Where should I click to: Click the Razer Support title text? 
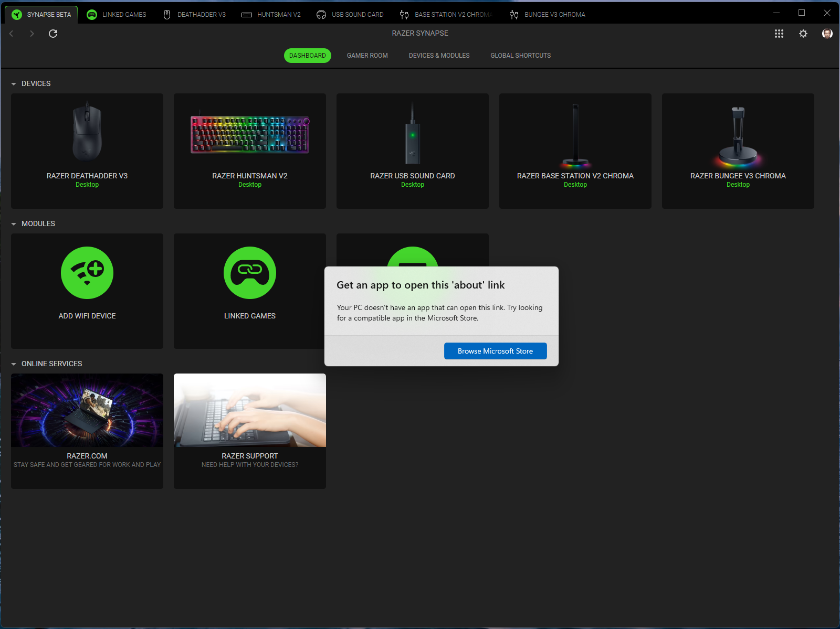(250, 456)
